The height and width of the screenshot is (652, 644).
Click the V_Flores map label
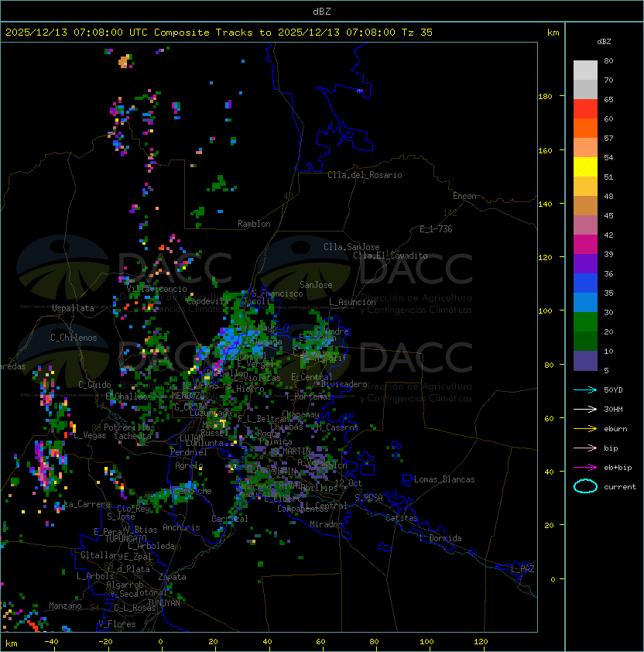[x=117, y=624]
